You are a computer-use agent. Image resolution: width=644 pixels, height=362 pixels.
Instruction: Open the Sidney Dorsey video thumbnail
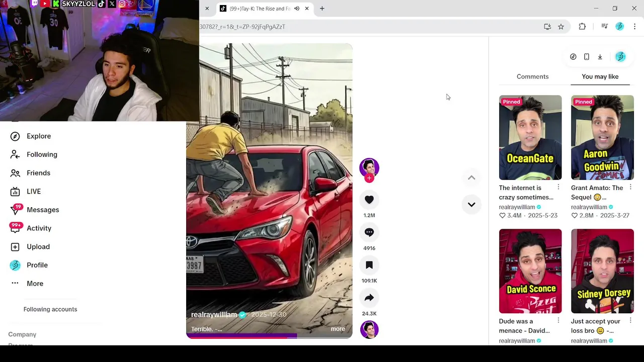[x=602, y=271]
